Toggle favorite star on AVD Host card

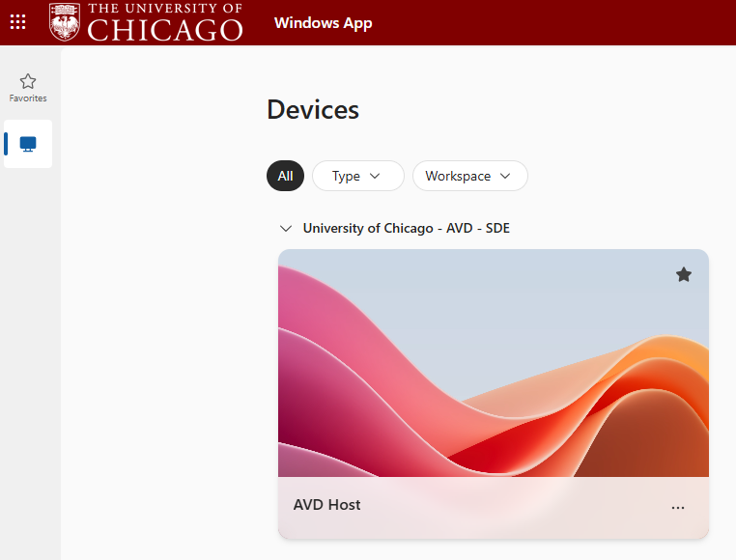[x=684, y=274]
